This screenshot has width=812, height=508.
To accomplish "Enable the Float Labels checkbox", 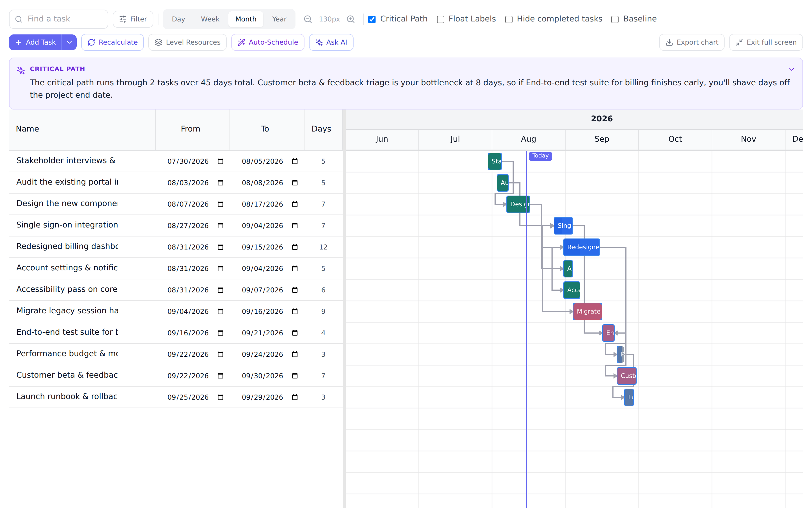I will 441,19.
